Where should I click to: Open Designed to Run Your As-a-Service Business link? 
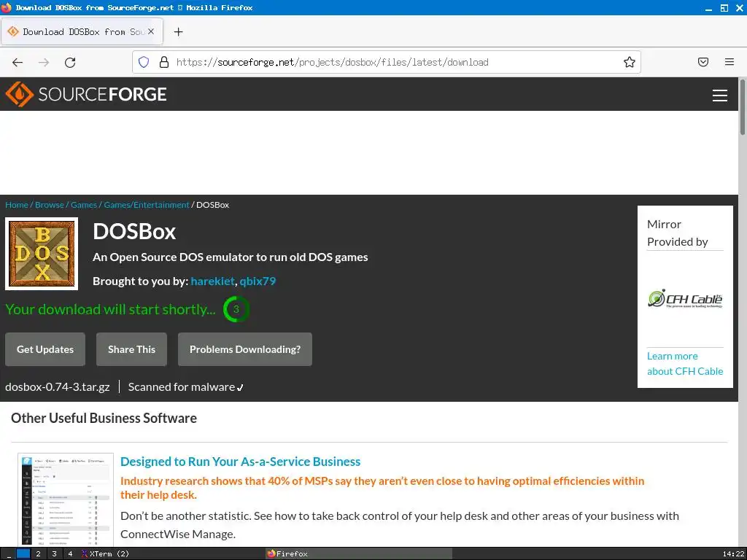(241, 462)
